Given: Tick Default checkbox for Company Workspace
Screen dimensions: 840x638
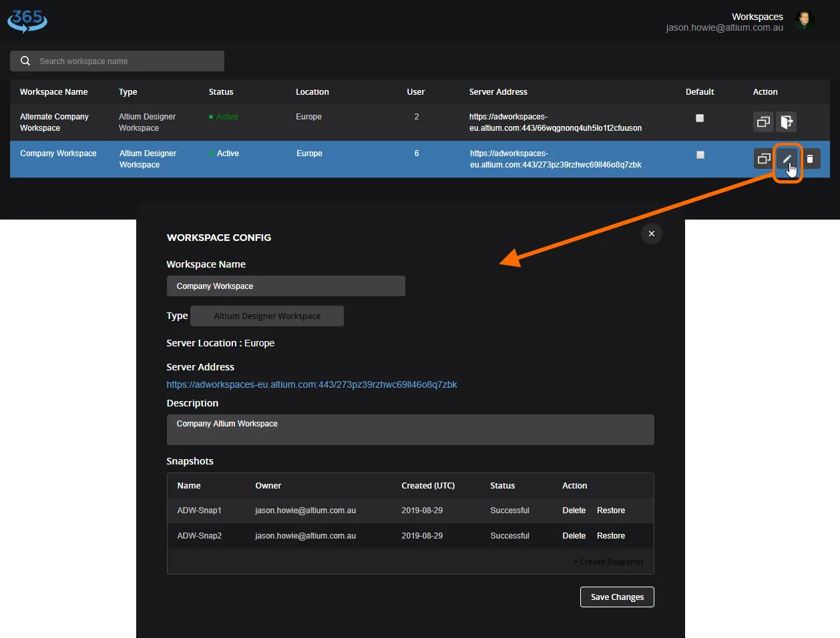Looking at the screenshot, I should pyautogui.click(x=700, y=155).
